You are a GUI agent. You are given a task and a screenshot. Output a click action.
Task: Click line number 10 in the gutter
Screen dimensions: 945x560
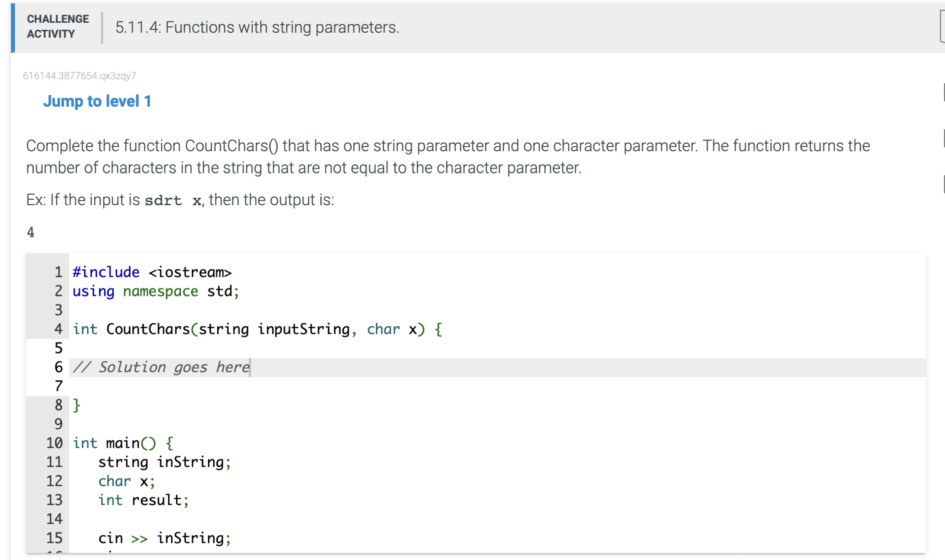click(x=55, y=443)
